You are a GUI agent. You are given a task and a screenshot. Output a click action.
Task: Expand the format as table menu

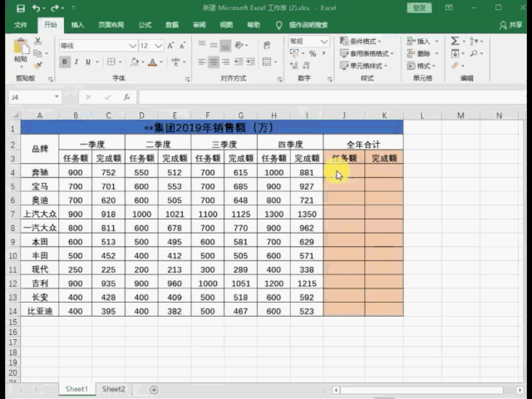point(367,53)
